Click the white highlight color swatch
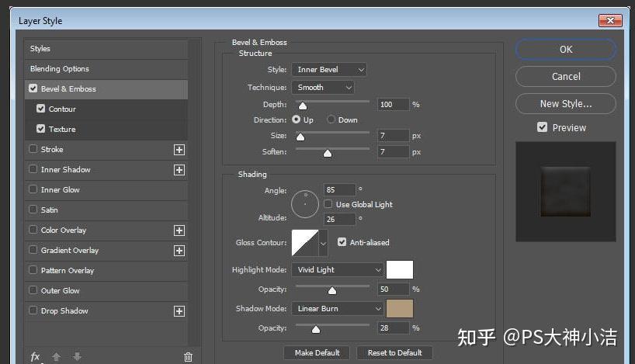Viewport: 635px width, 364px height. [400, 269]
